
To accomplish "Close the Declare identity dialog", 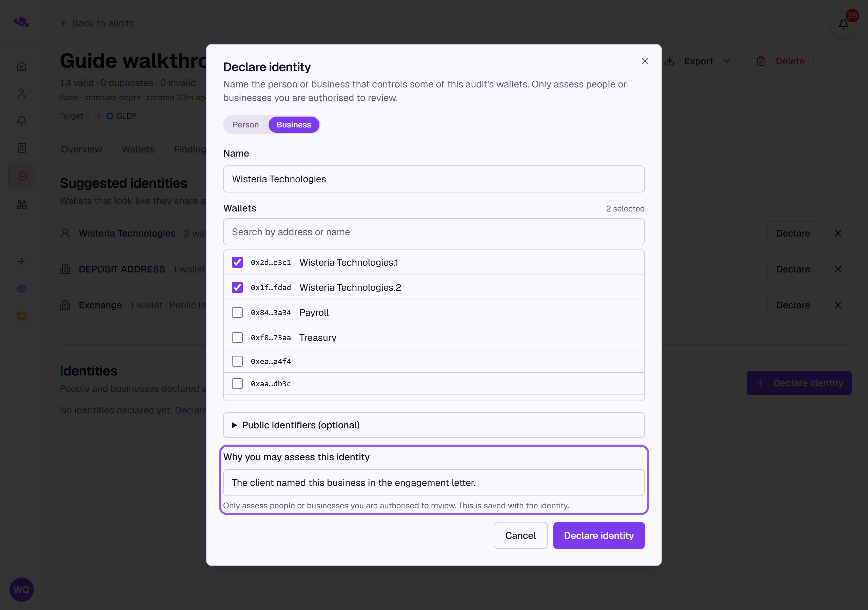I will pyautogui.click(x=645, y=61).
